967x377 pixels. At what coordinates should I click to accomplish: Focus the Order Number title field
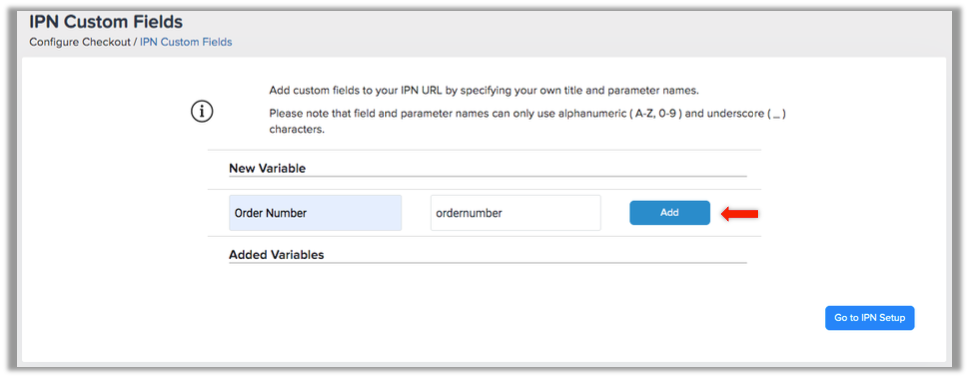tap(315, 213)
